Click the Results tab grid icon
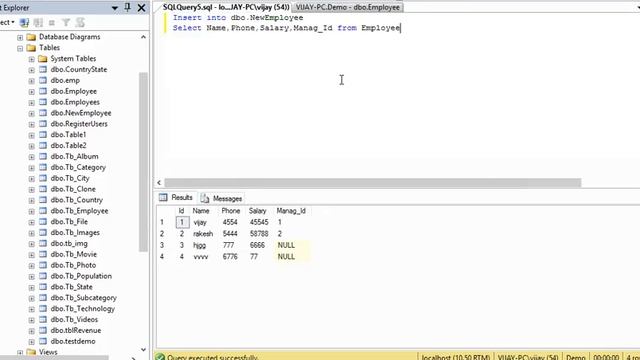Screen dimensions: 640x360 163,198
